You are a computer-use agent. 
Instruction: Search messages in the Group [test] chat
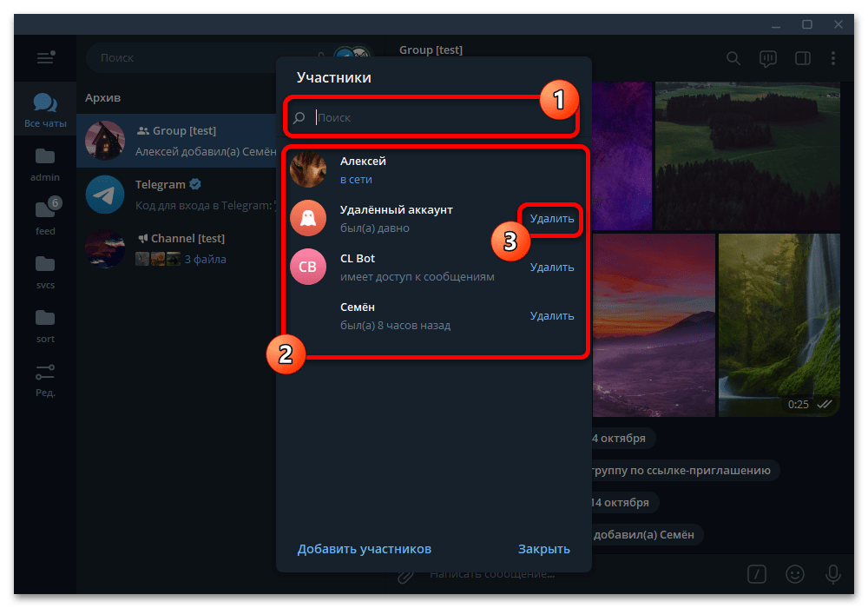(733, 58)
